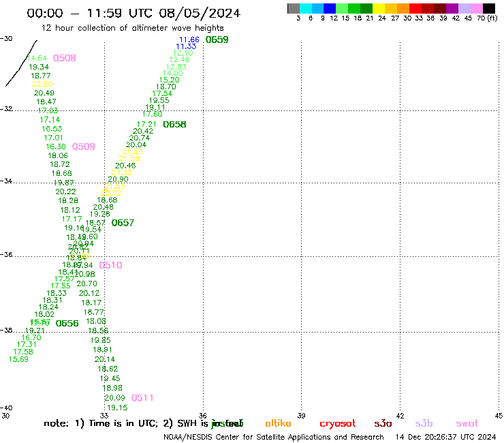Click the pink 0508 swot time label
The image size is (504, 443).
tap(64, 58)
